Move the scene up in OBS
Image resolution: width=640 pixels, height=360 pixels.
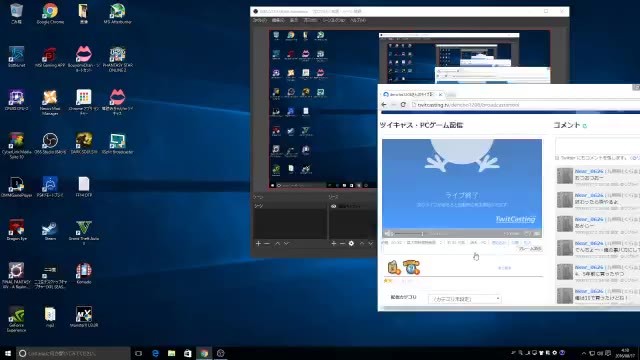[x=278, y=243]
